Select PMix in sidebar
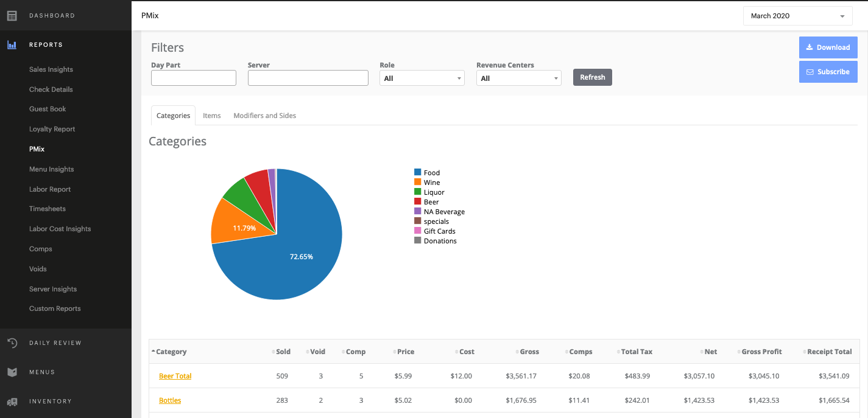Screen dimensions: 868x418 (x=37, y=149)
